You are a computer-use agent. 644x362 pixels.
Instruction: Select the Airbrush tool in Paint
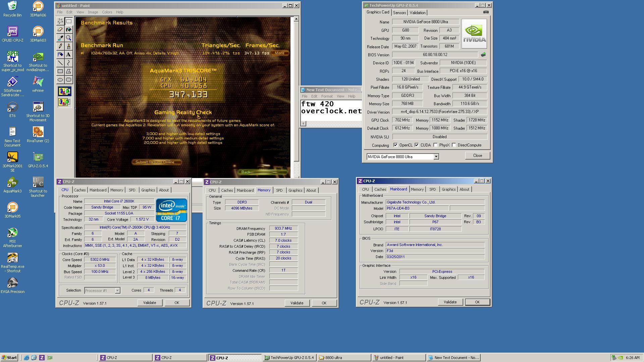60,55
